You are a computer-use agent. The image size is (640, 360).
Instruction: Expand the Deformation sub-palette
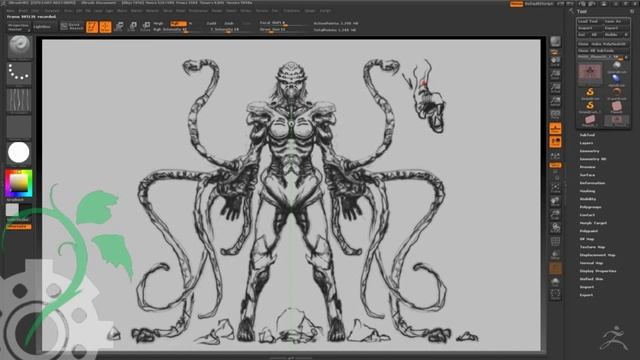point(592,183)
